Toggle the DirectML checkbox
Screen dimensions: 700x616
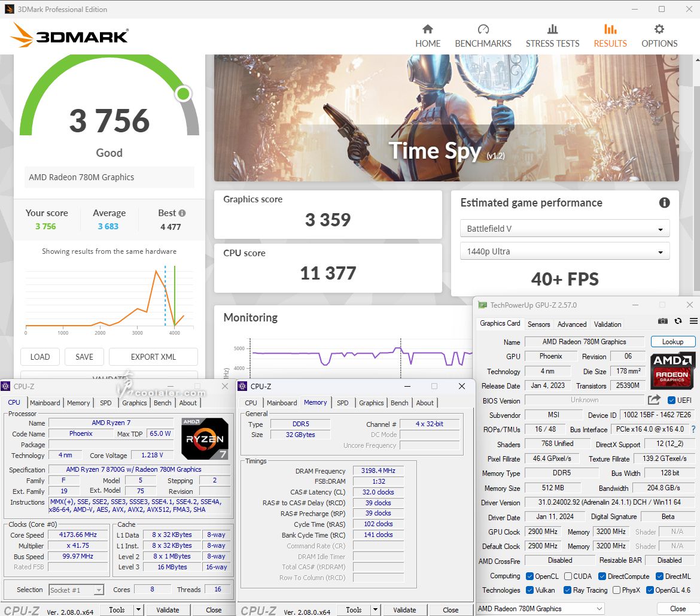click(x=659, y=576)
